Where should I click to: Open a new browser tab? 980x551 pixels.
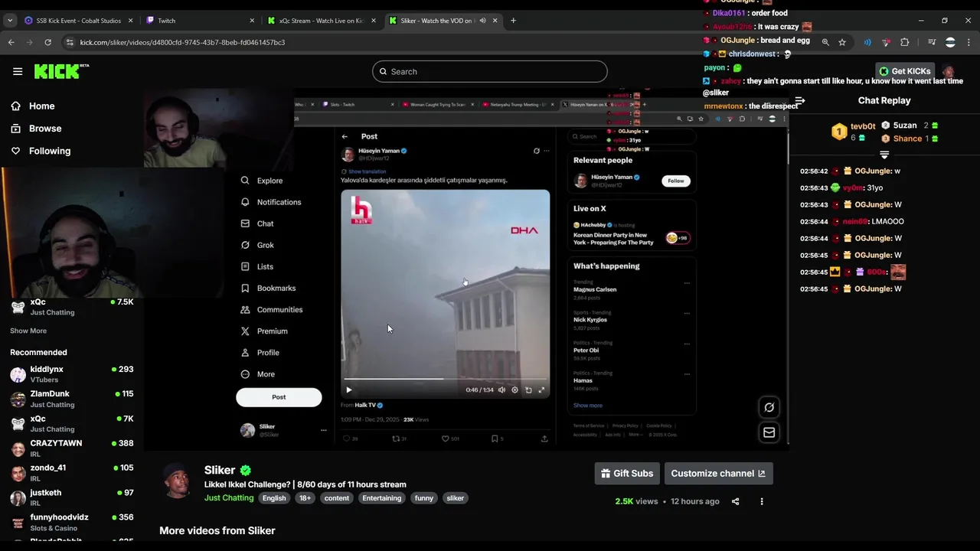(x=513, y=21)
